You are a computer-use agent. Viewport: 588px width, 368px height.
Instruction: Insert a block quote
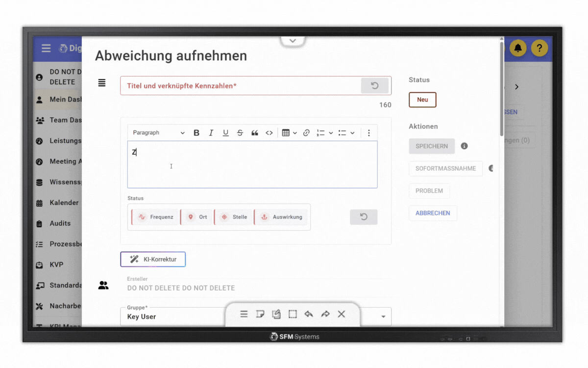[255, 133]
